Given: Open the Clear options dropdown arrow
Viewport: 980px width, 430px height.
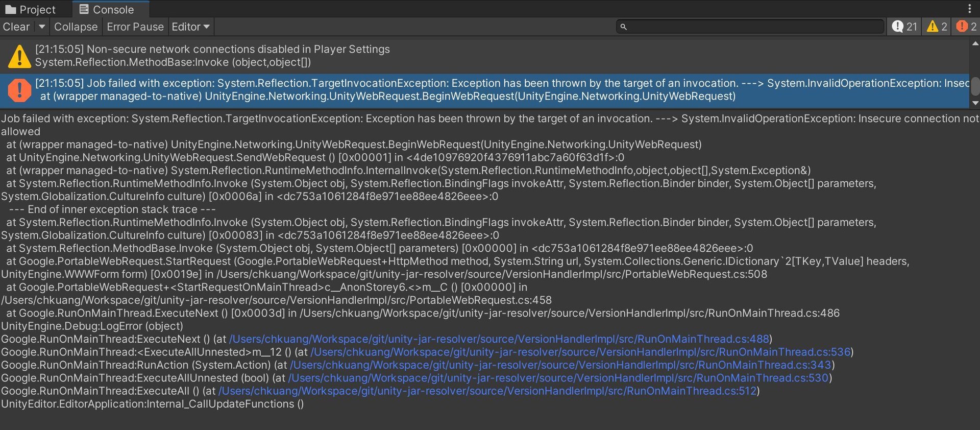Looking at the screenshot, I should click(x=42, y=27).
